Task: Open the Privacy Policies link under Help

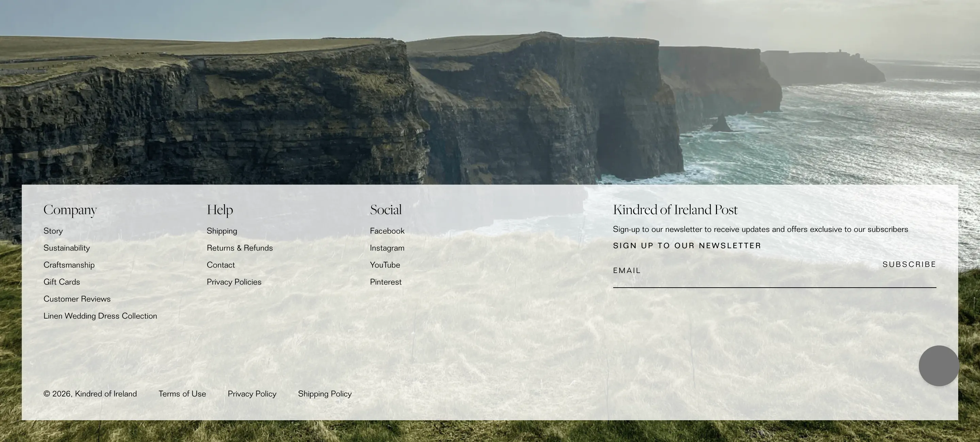Action: coord(234,282)
